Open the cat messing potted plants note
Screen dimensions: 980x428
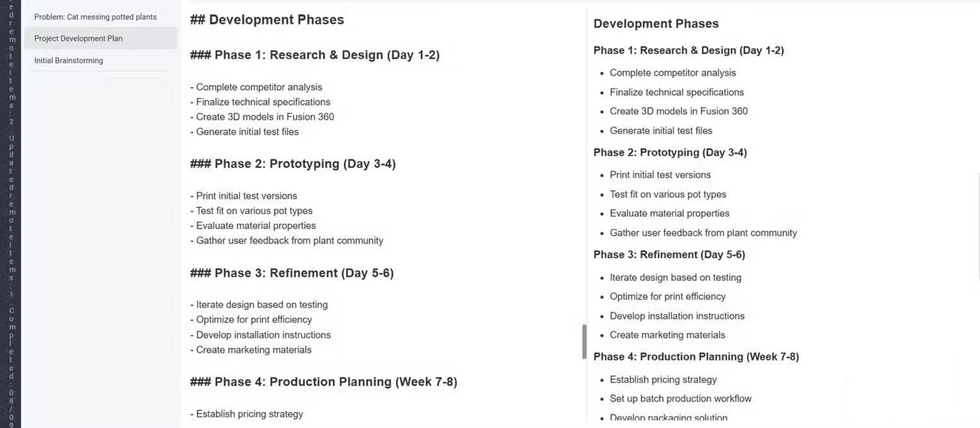pos(95,17)
